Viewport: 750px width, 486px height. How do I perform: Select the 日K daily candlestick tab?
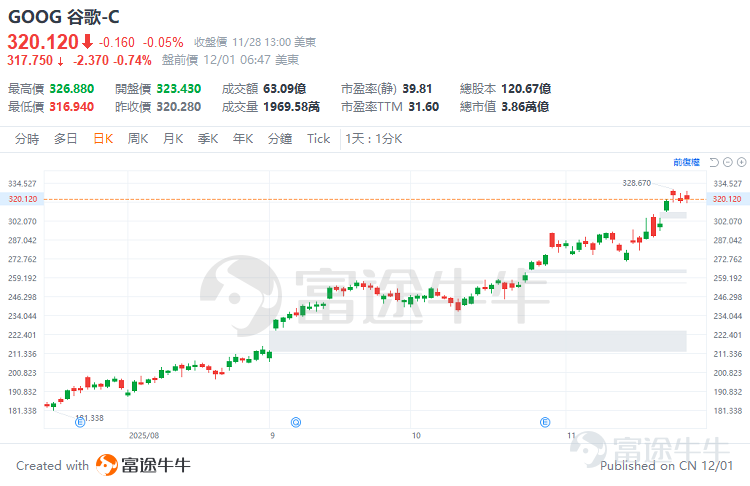click(x=103, y=139)
